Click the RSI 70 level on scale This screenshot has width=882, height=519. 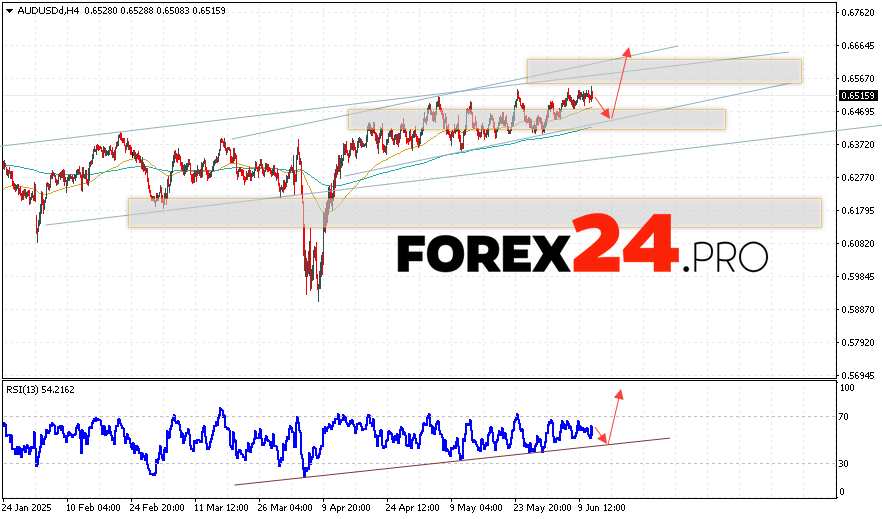[846, 415]
